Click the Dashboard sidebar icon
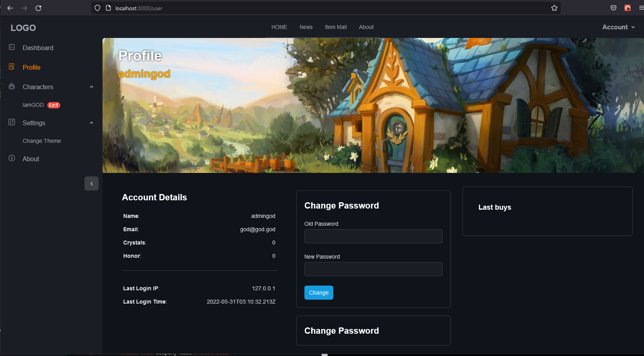 12,47
